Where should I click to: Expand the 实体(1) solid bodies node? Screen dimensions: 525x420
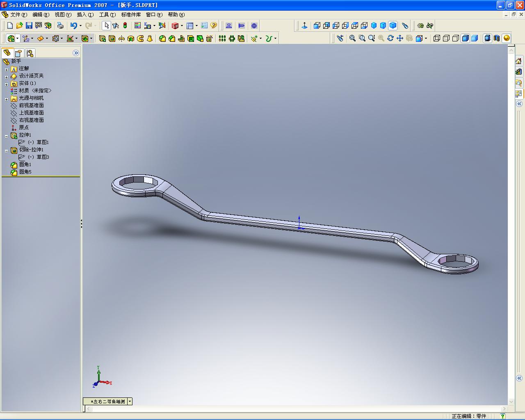pyautogui.click(x=6, y=84)
